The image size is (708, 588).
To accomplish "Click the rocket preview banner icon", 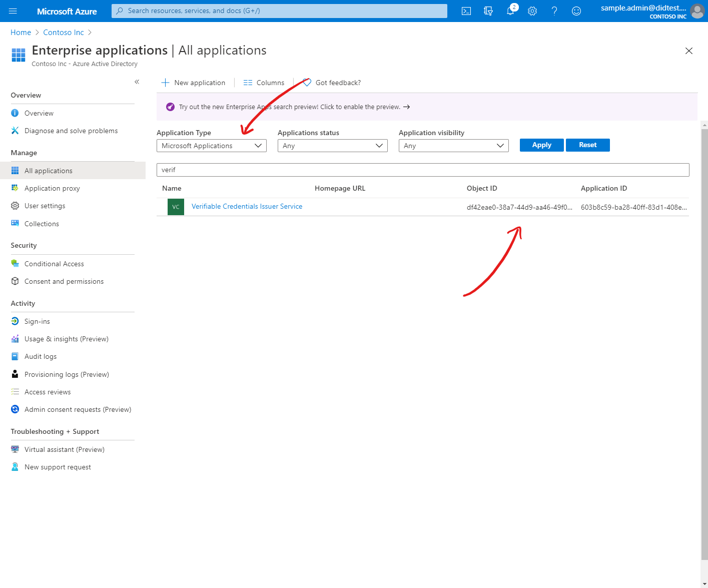I will click(x=170, y=107).
